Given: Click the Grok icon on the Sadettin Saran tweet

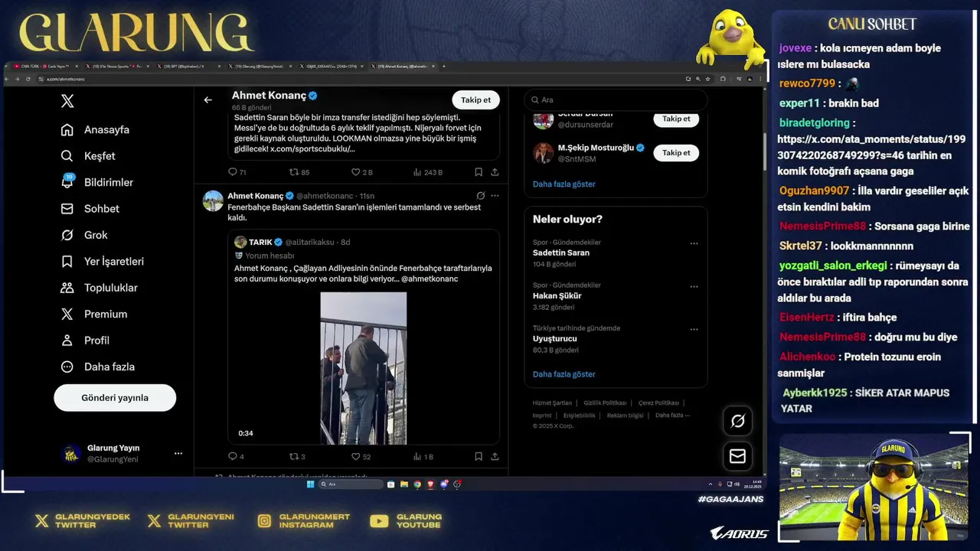Looking at the screenshot, I should pos(480,196).
